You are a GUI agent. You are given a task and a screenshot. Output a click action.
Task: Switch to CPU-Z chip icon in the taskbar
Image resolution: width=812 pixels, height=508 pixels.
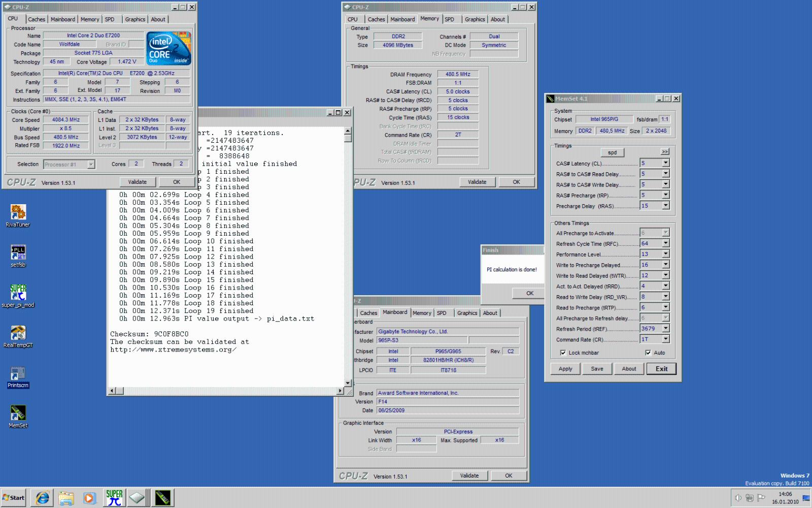(137, 498)
